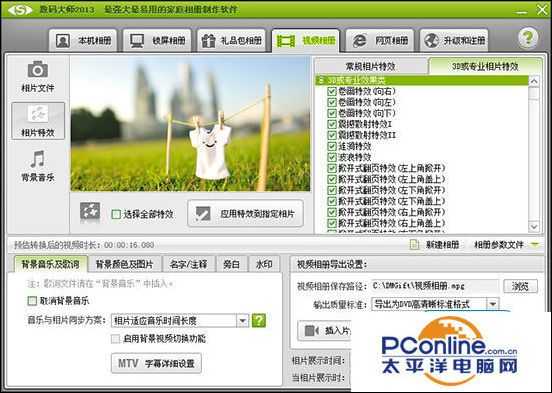The height and width of the screenshot is (393, 552).
Task: Select the 视频相册 tab
Action: [306, 40]
